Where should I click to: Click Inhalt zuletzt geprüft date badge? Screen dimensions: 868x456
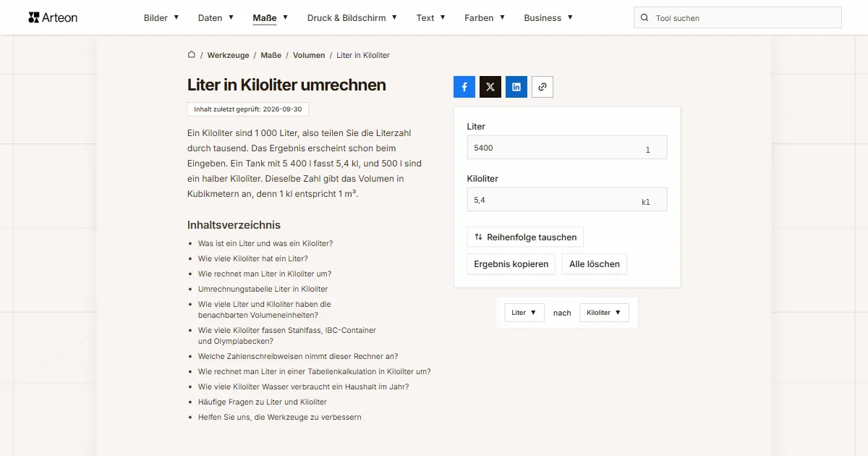click(248, 109)
